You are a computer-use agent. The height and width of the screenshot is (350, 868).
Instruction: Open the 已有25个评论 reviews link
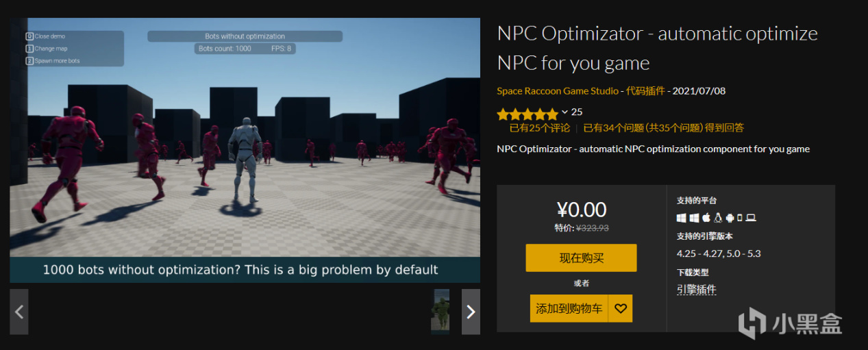point(540,127)
